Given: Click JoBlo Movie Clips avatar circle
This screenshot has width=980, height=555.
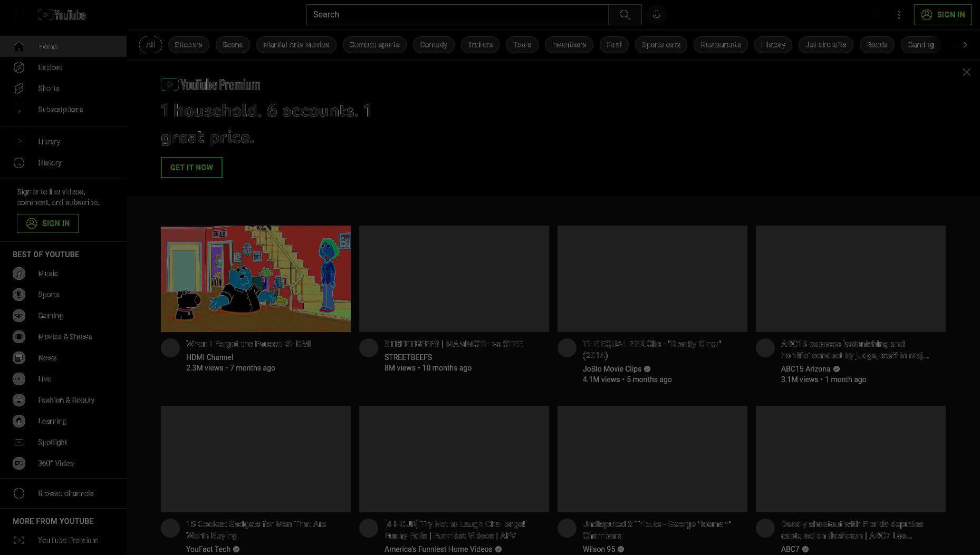Looking at the screenshot, I should coord(567,348).
